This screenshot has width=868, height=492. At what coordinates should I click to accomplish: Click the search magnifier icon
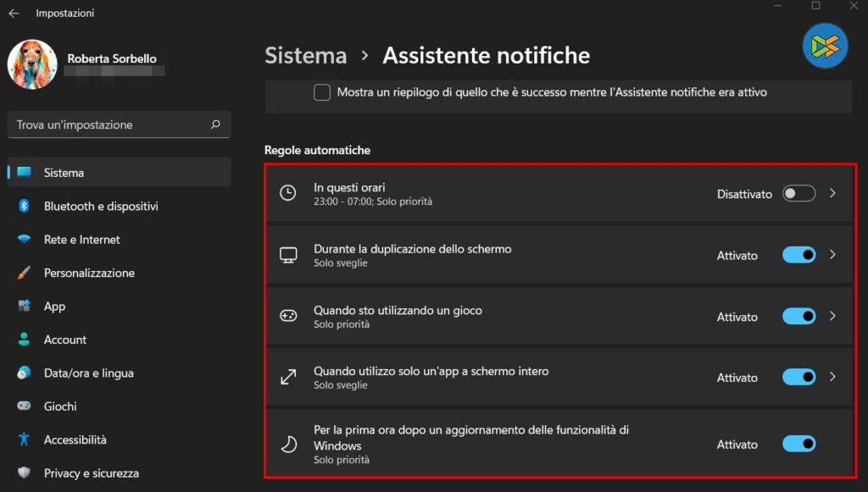[x=215, y=124]
